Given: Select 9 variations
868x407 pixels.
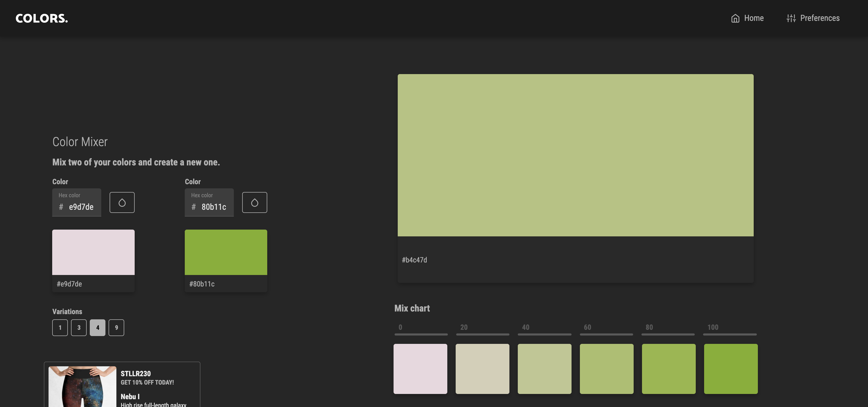Looking at the screenshot, I should coord(116,327).
